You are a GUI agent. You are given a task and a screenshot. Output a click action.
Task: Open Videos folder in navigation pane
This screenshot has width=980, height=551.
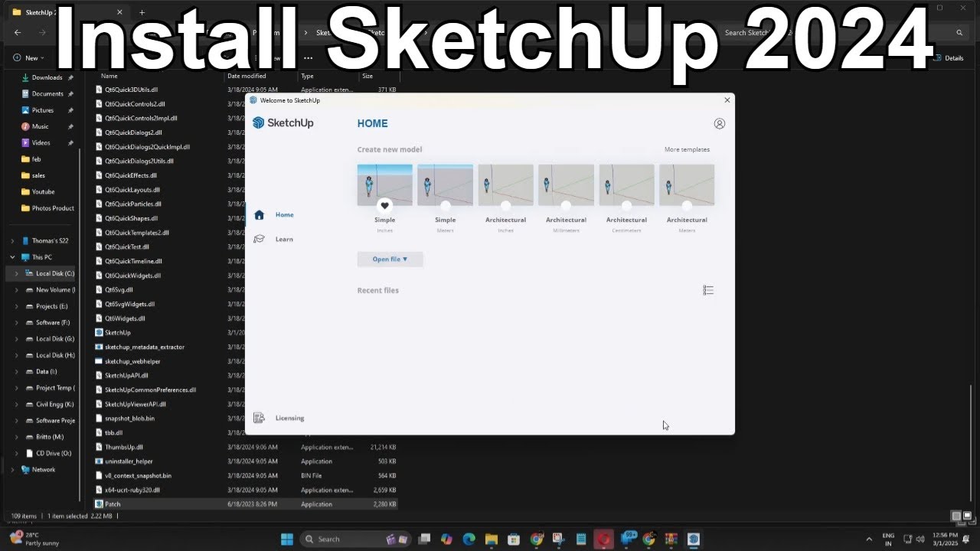point(41,142)
